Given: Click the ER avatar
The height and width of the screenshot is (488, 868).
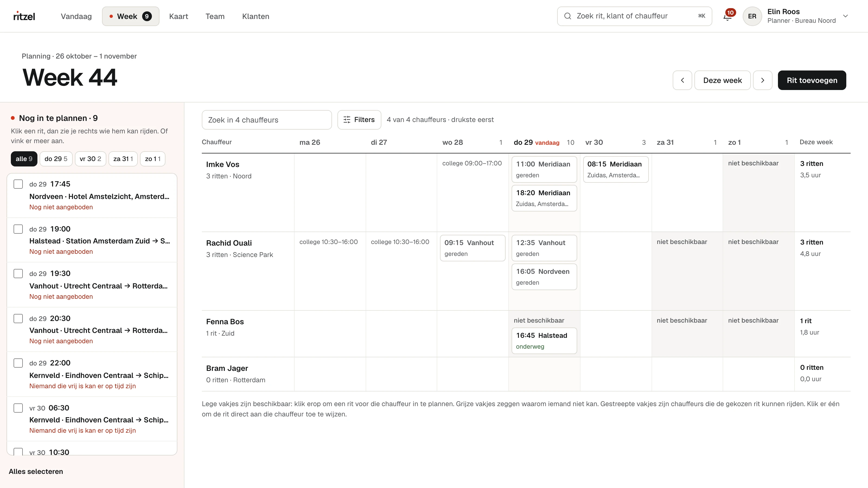Looking at the screenshot, I should (752, 16).
